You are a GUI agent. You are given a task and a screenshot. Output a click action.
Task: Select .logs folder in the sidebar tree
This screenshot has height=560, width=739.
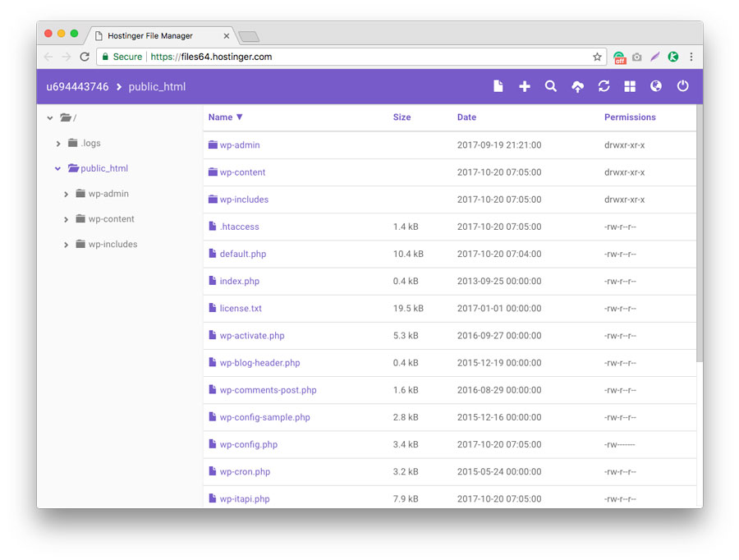coord(90,143)
